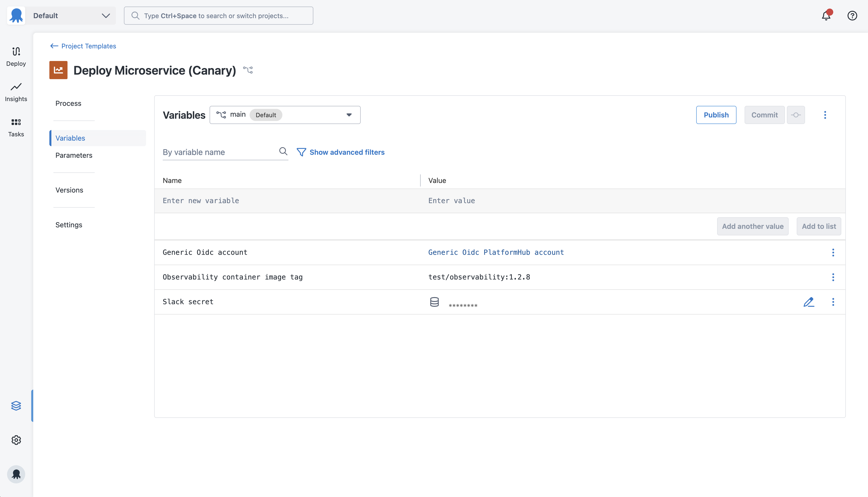Click the commit graph icon beside Commit
The width and height of the screenshot is (868, 497).
click(x=796, y=115)
